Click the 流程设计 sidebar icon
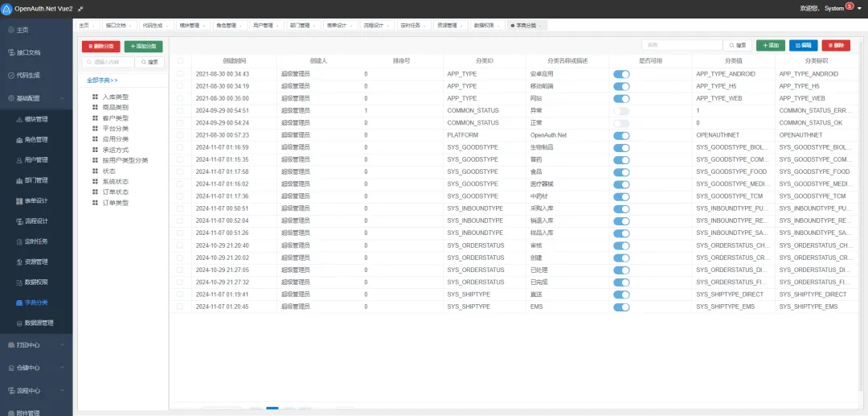868x416 pixels. pyautogui.click(x=19, y=221)
